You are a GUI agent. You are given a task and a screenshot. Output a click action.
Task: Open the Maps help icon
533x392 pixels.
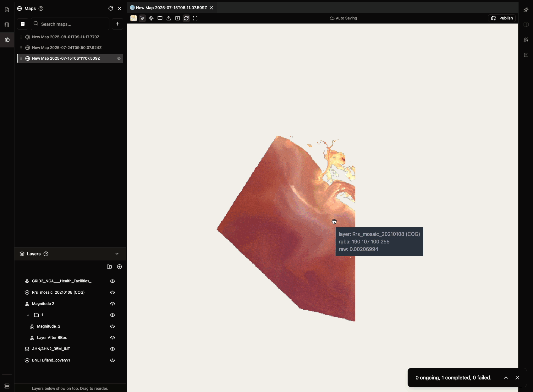[x=41, y=8]
